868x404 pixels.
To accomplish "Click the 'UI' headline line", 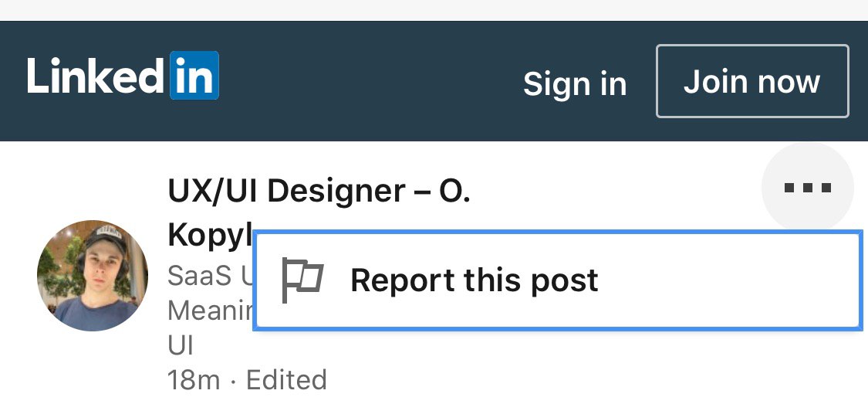I will pos(183,345).
